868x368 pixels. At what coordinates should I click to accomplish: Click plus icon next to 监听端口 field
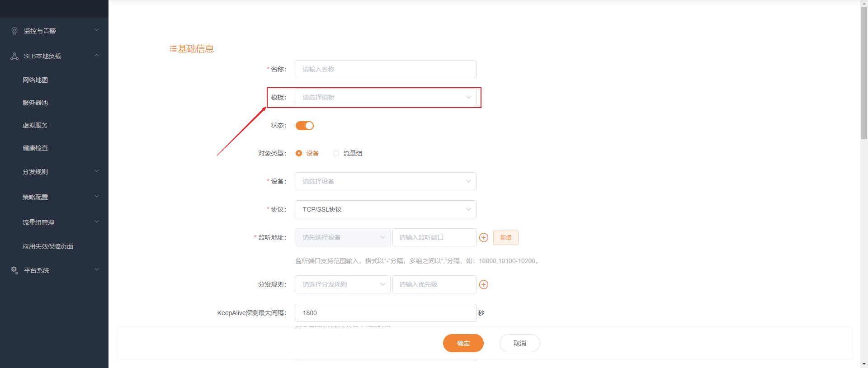484,237
